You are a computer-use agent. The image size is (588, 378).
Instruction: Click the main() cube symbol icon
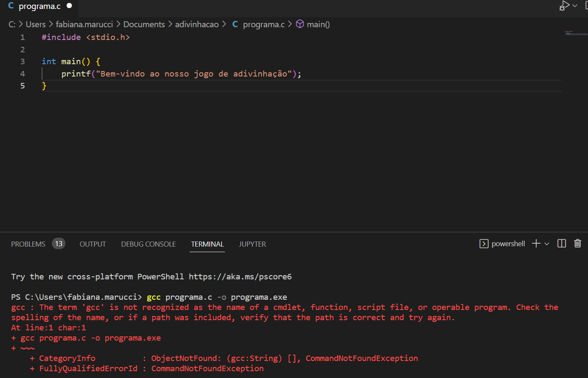(300, 24)
